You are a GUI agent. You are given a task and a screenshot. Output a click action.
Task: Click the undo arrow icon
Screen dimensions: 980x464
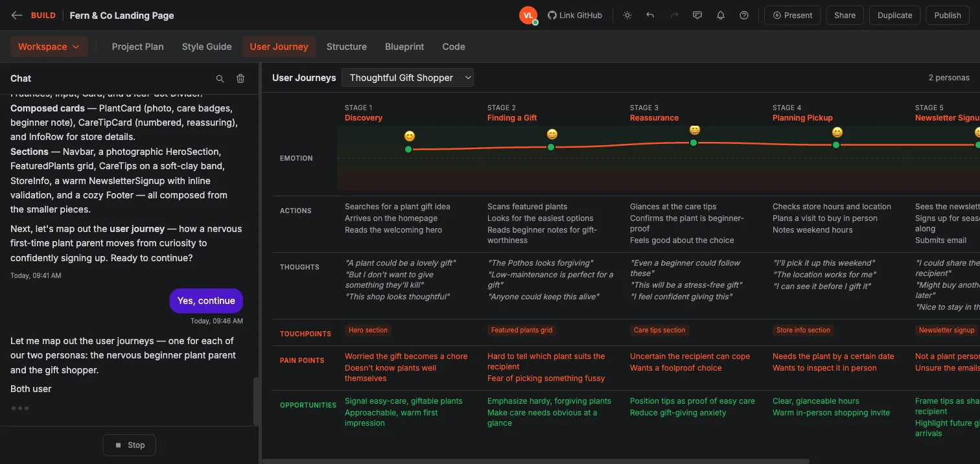coord(650,16)
